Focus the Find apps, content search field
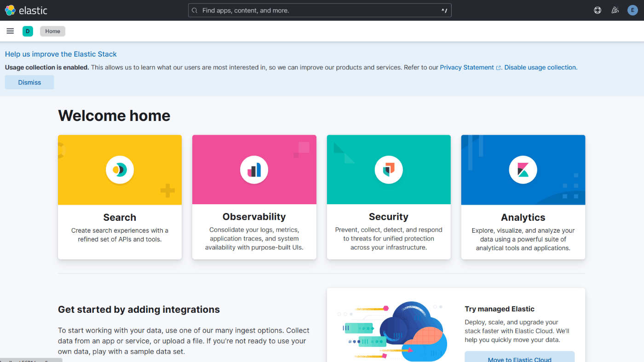Viewport: 644px width, 362px height. pos(320,10)
